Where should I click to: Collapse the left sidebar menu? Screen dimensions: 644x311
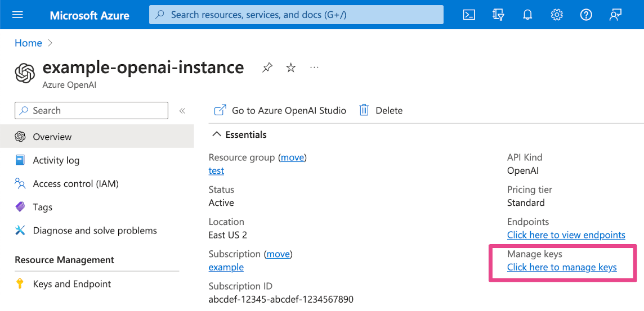click(x=182, y=111)
